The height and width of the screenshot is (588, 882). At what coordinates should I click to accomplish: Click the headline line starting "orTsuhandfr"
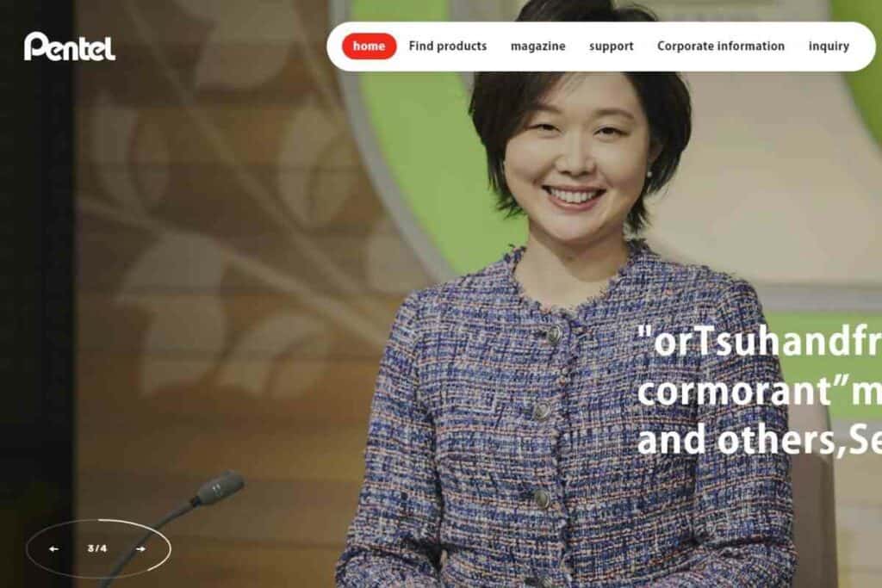(760, 342)
